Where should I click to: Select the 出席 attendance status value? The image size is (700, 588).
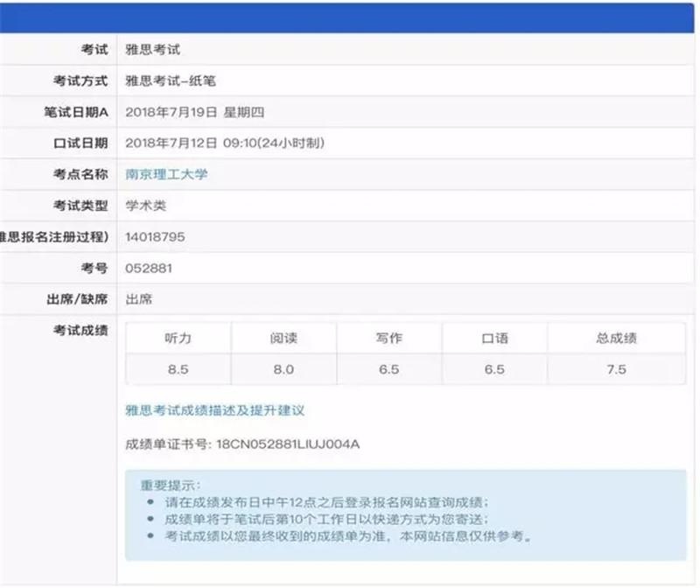click(139, 299)
